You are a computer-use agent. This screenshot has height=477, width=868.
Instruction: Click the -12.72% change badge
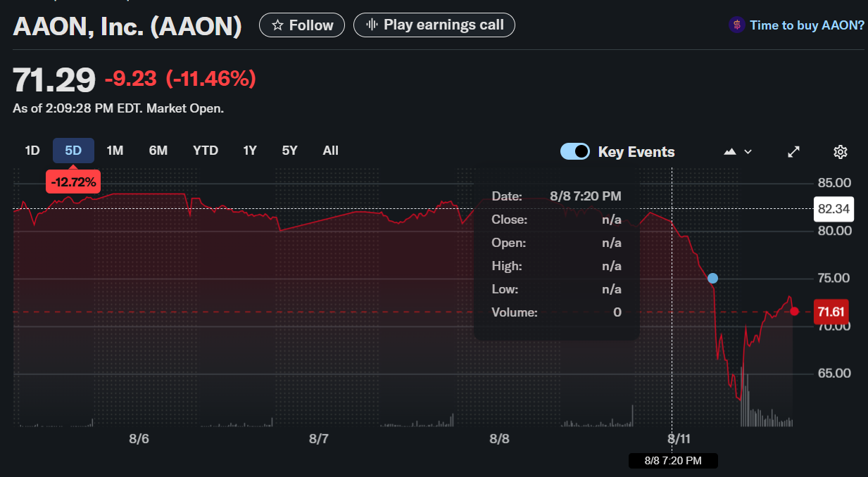(73, 183)
